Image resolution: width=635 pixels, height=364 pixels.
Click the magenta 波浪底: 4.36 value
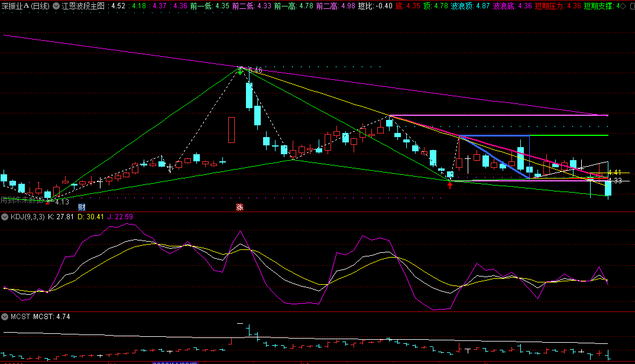click(x=512, y=6)
